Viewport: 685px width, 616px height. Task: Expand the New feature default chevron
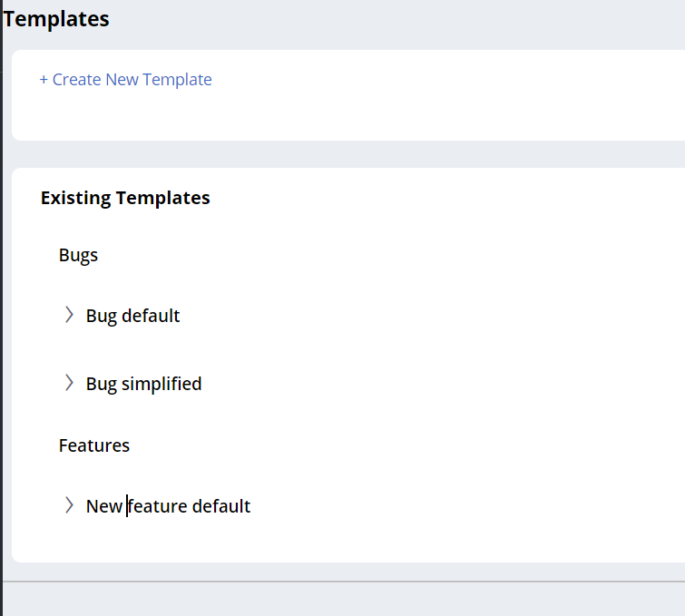tap(69, 505)
